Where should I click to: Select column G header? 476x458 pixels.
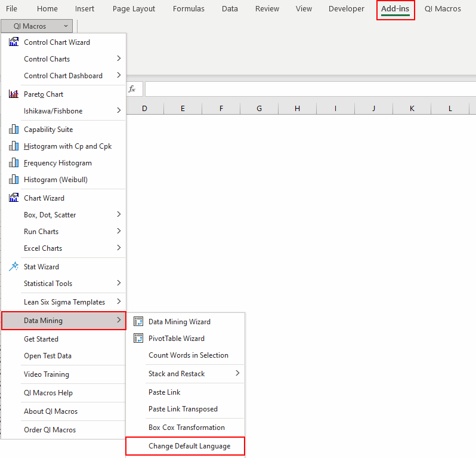(259, 109)
